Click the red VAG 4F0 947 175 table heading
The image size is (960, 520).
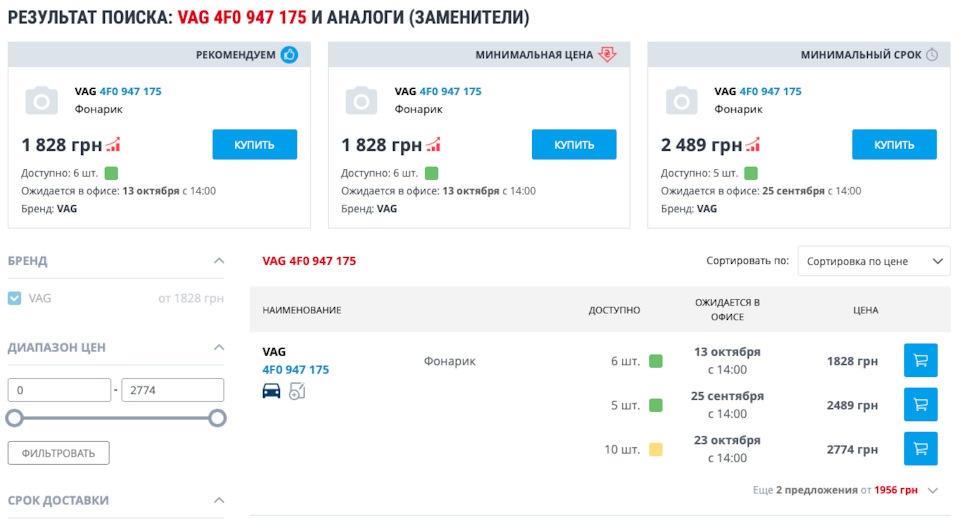[x=309, y=261]
